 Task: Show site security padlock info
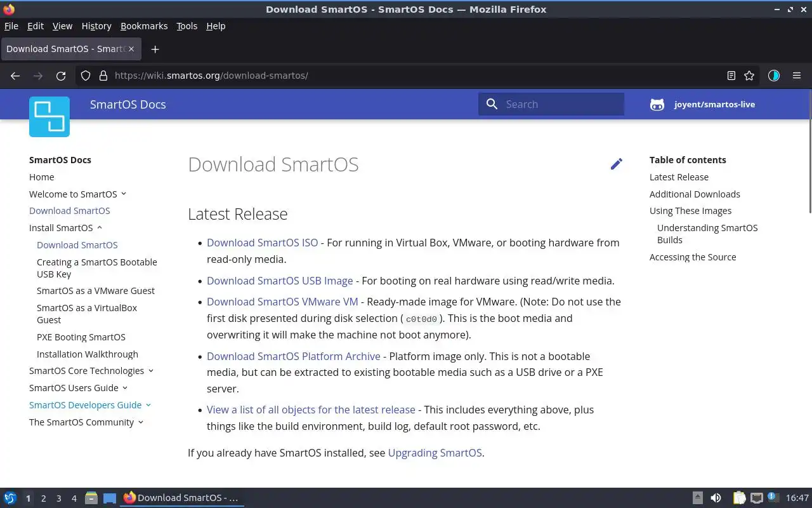pyautogui.click(x=103, y=76)
